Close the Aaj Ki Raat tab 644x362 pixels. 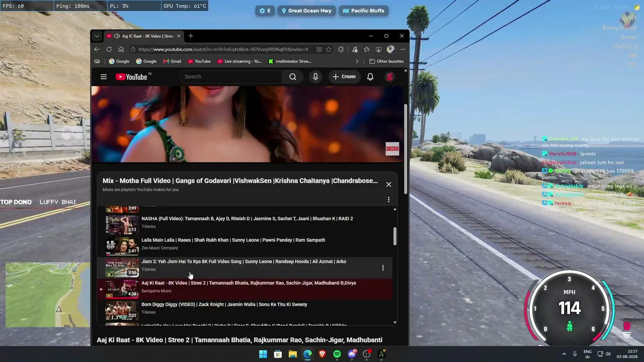[179, 36]
